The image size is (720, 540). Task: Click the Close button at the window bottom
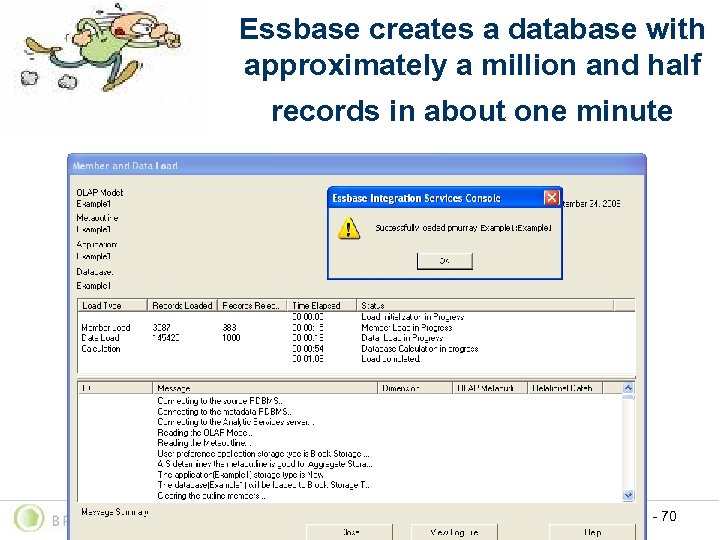coord(349,532)
